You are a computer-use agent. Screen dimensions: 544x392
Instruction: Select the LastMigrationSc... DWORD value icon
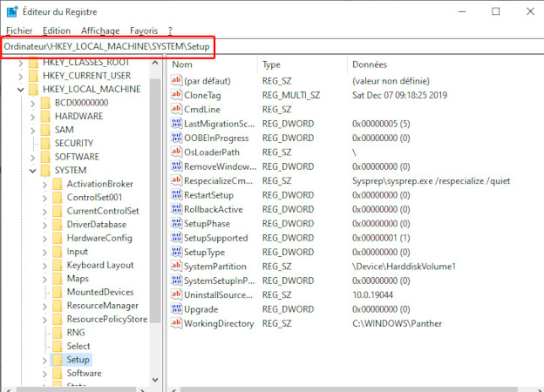point(176,124)
